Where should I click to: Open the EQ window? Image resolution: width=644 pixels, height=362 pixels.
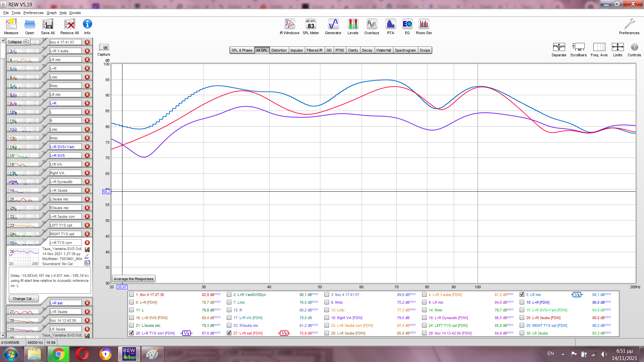coord(407,26)
